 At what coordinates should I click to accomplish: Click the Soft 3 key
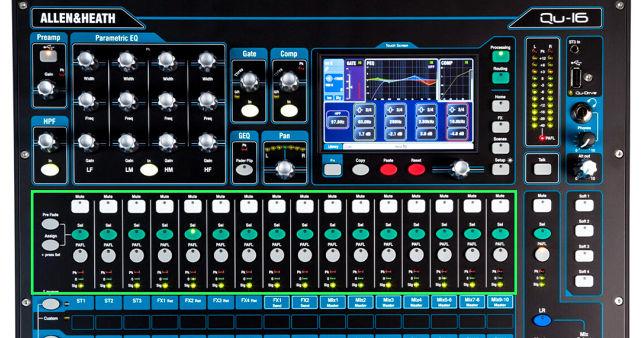point(584,256)
